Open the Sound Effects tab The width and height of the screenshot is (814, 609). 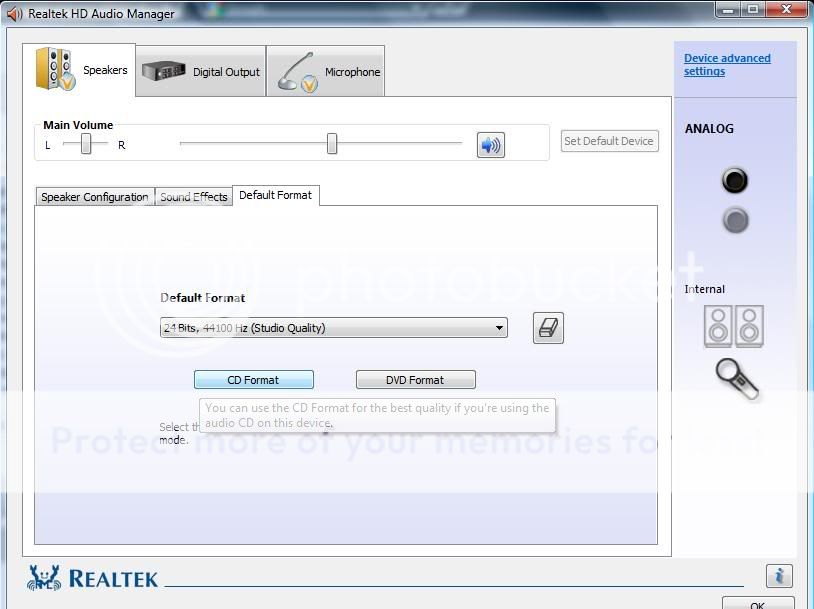[194, 197]
